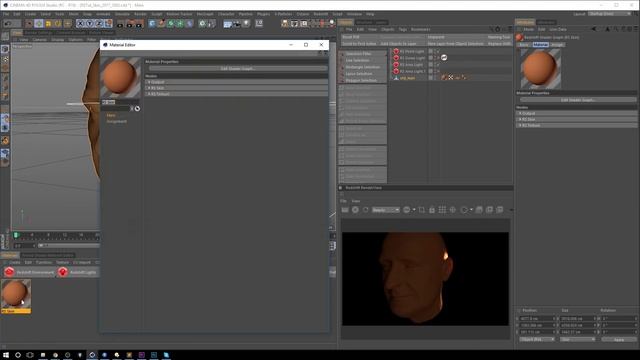The width and height of the screenshot is (640, 360).
Task: Toggle visibility dots of RS Point Light
Action: click(435, 51)
